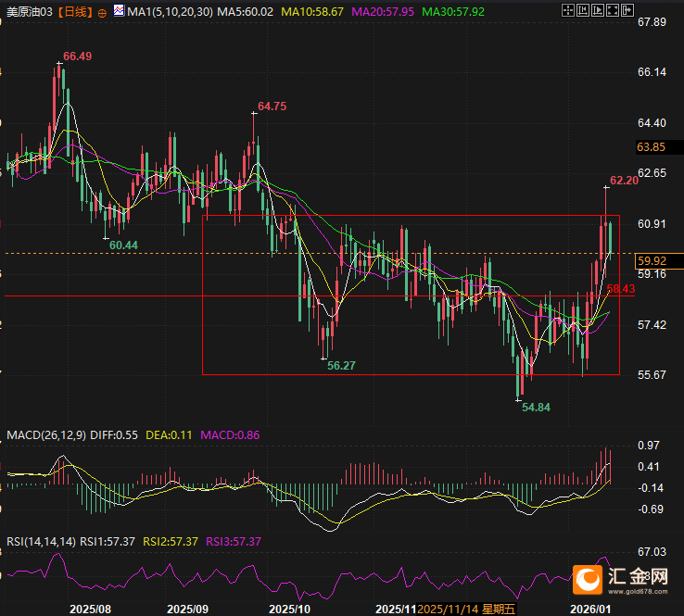
Task: Open the RSI(14,14,14) indicator settings
Action: [41, 542]
